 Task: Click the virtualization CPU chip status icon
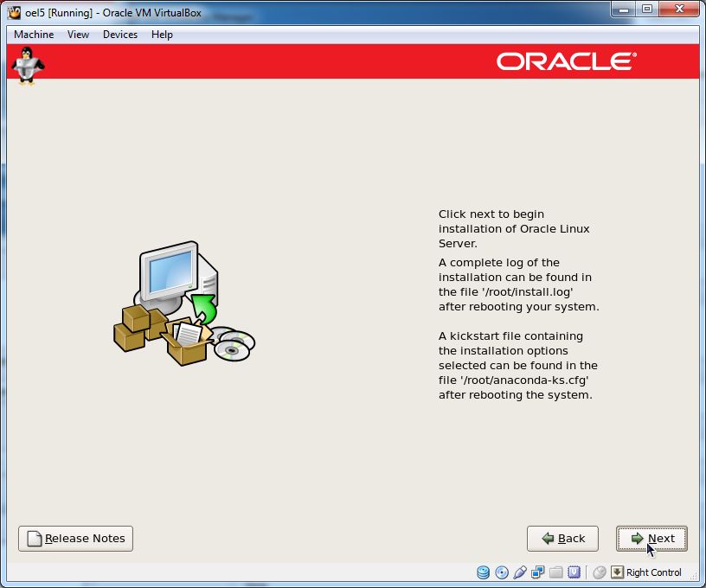[x=574, y=572]
